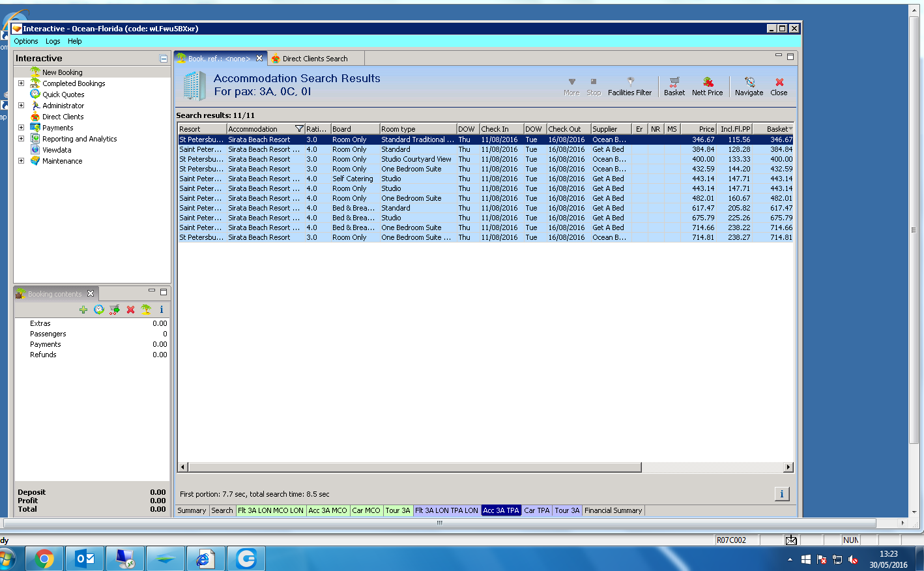924x571 pixels.
Task: Click the red X delete icon in Booking contents
Action: [x=130, y=310]
